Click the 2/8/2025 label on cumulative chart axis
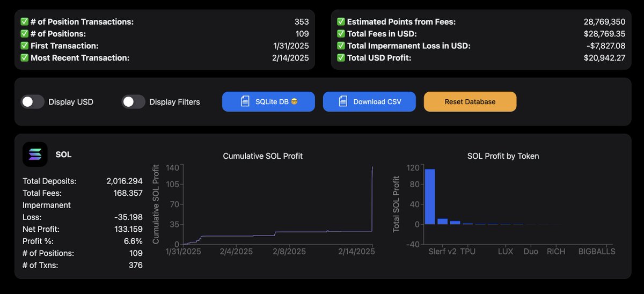 point(289,251)
